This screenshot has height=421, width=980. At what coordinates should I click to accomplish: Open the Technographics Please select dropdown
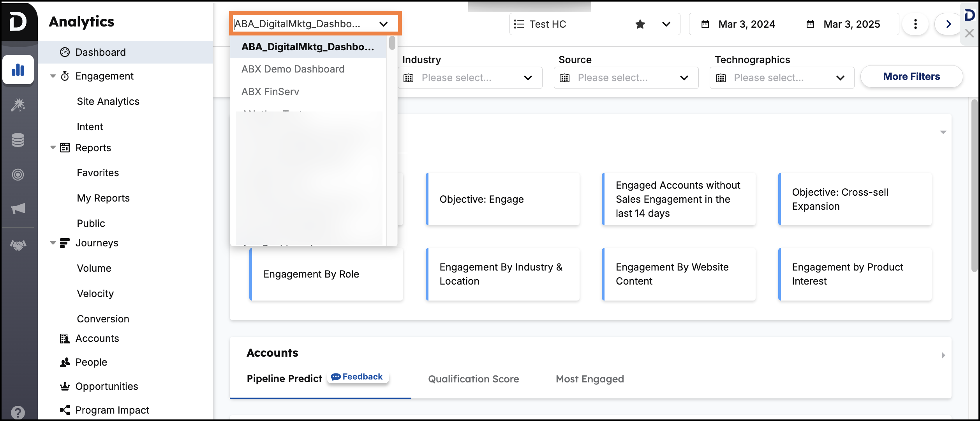[x=782, y=78]
